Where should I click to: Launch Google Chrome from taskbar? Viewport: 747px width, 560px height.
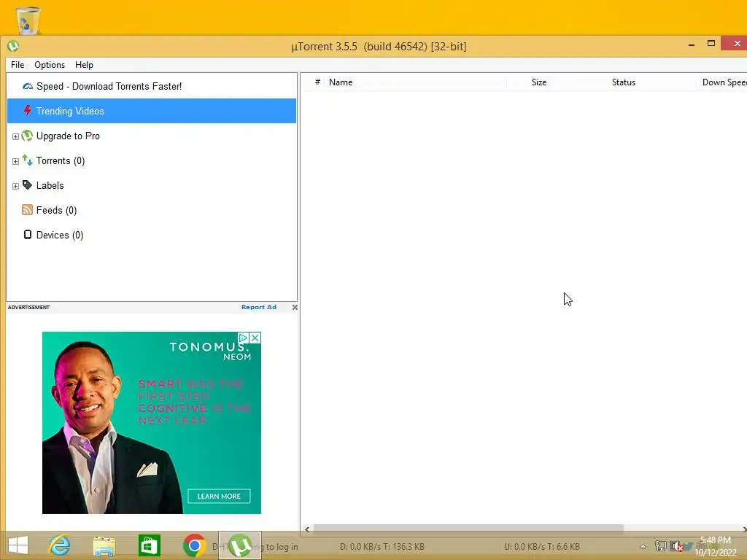(x=194, y=545)
